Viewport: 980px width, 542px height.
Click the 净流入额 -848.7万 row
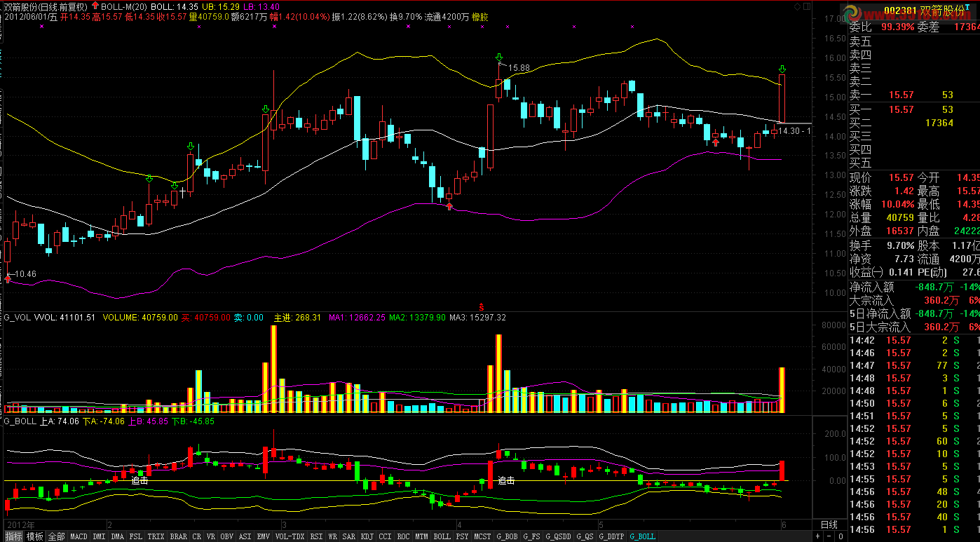[x=914, y=287]
